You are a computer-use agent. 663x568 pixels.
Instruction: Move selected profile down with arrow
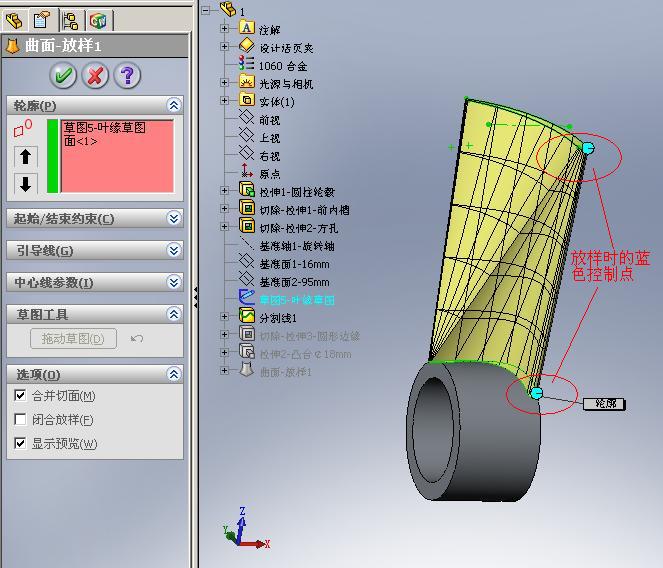tap(25, 184)
